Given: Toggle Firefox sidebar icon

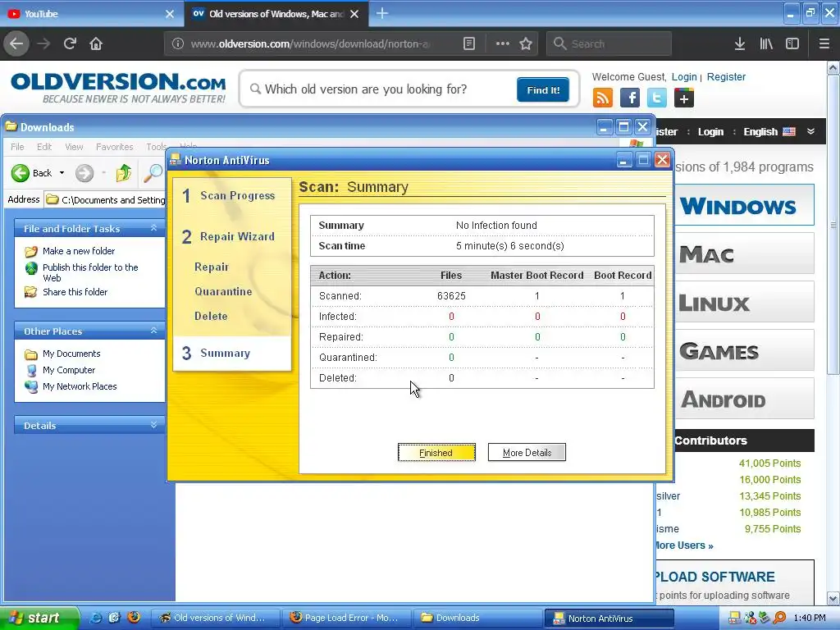Looking at the screenshot, I should [792, 43].
